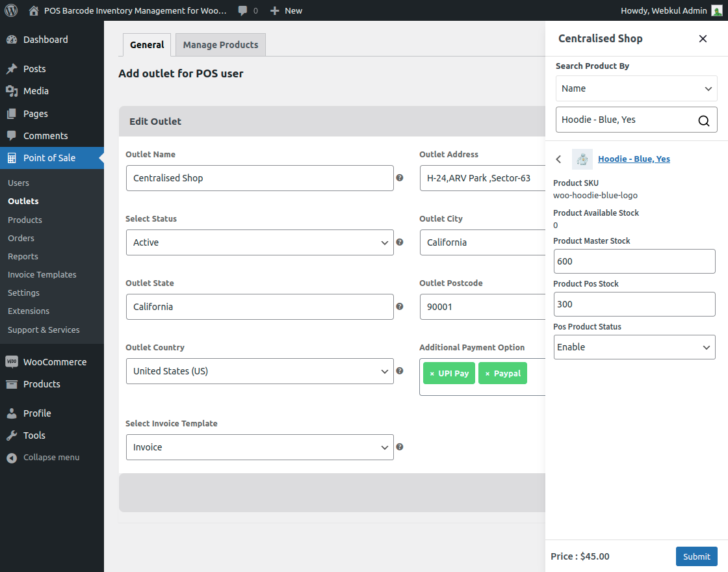Image resolution: width=728 pixels, height=572 pixels.
Task: Open Outlets submenu link
Action: point(23,201)
